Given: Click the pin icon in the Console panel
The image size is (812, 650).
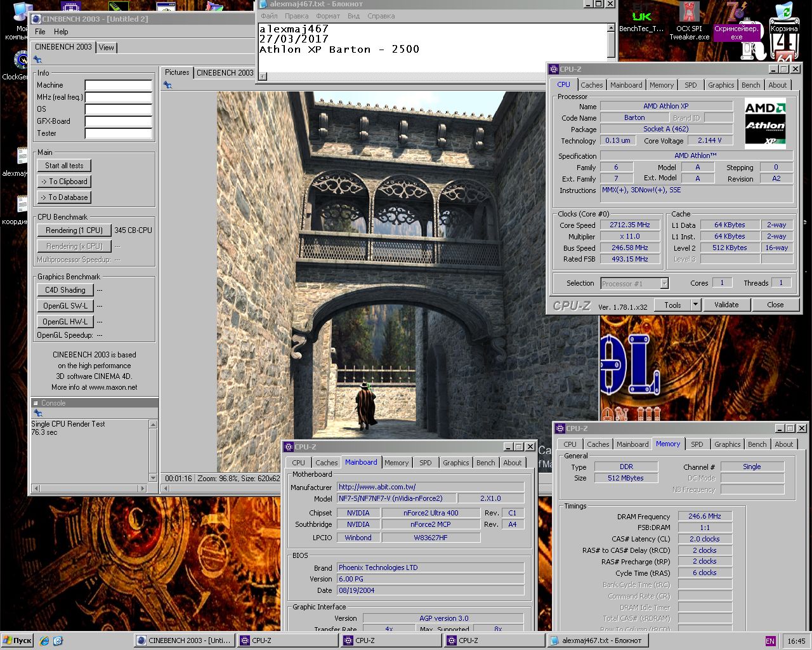Looking at the screenshot, I should click(37, 413).
